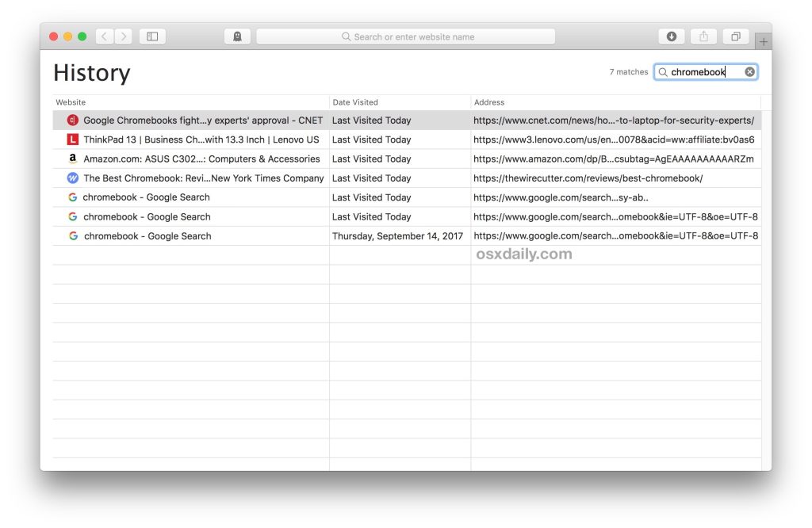Go back with the back arrow button

(x=105, y=36)
